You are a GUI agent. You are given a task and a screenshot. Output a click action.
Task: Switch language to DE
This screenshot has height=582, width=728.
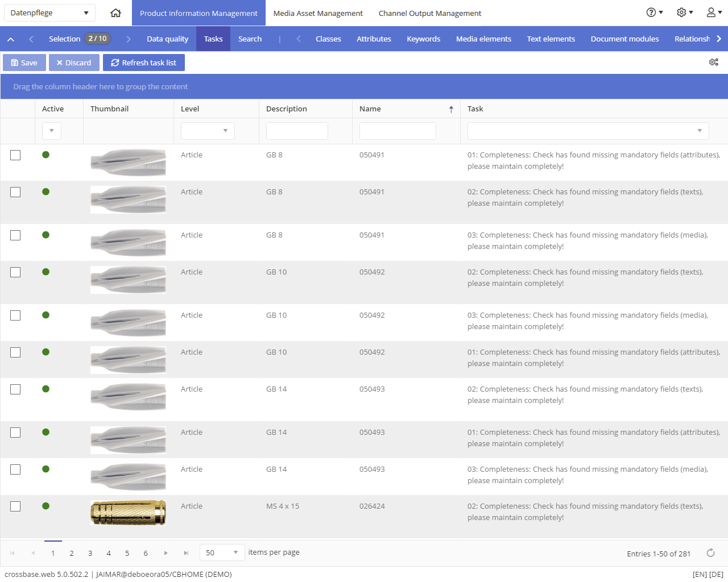point(716,575)
